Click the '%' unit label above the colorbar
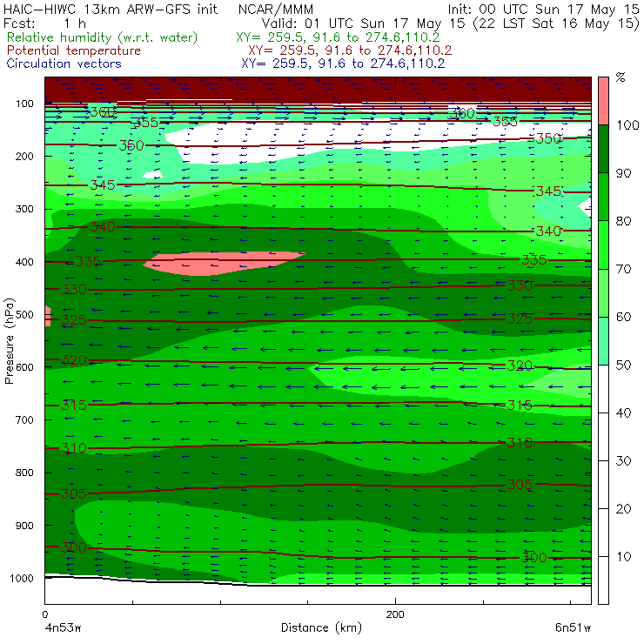 coord(621,77)
